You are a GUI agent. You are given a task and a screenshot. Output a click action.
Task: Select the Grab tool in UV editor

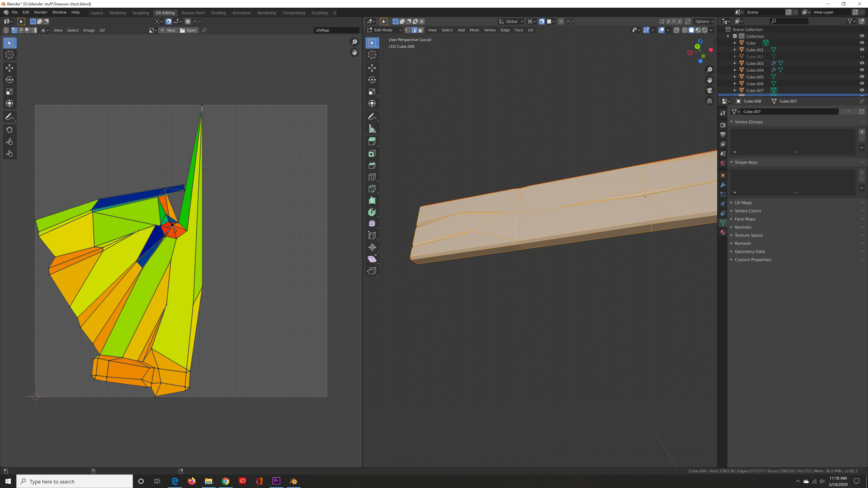tap(9, 130)
